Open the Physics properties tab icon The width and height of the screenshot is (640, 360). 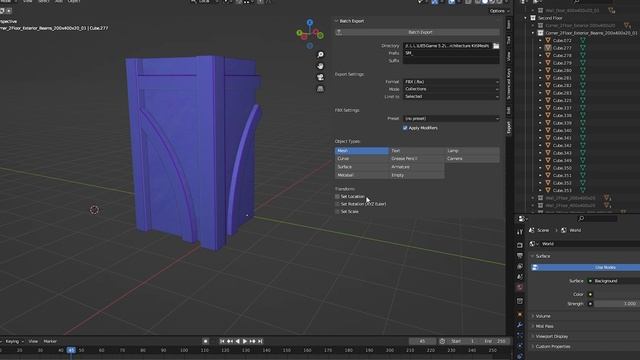520,346
